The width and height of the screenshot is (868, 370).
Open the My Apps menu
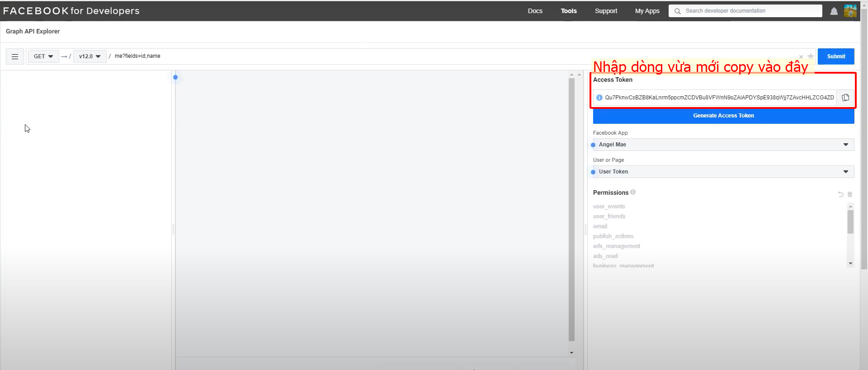click(647, 11)
